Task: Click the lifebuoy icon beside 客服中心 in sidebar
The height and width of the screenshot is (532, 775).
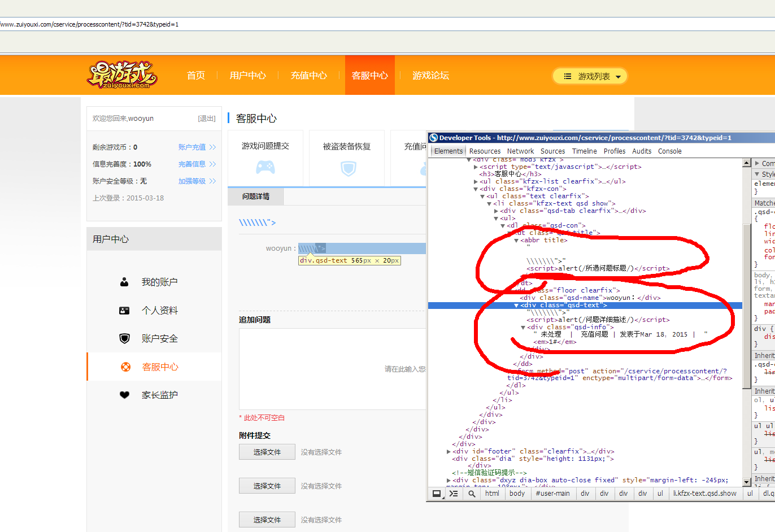Action: click(x=125, y=367)
